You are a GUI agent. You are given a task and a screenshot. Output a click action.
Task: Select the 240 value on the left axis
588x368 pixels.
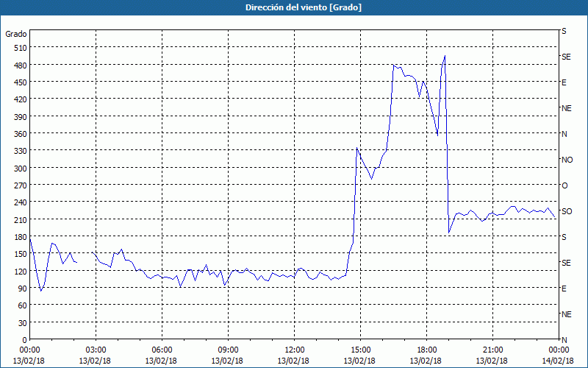(21, 202)
